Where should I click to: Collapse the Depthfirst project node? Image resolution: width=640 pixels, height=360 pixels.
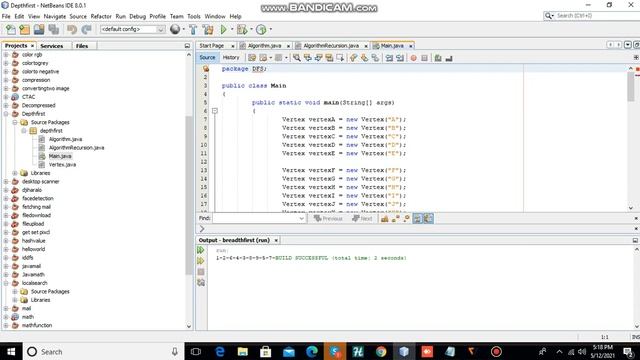6,114
